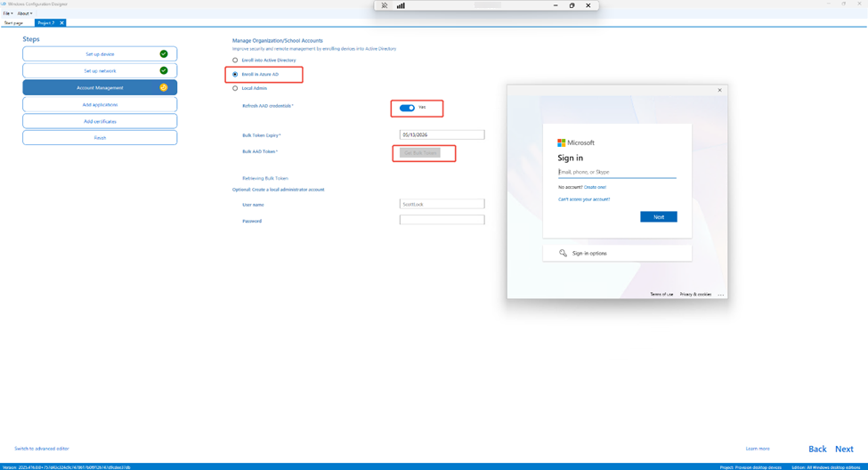Click the User name input field
This screenshot has height=470, width=868.
442,204
